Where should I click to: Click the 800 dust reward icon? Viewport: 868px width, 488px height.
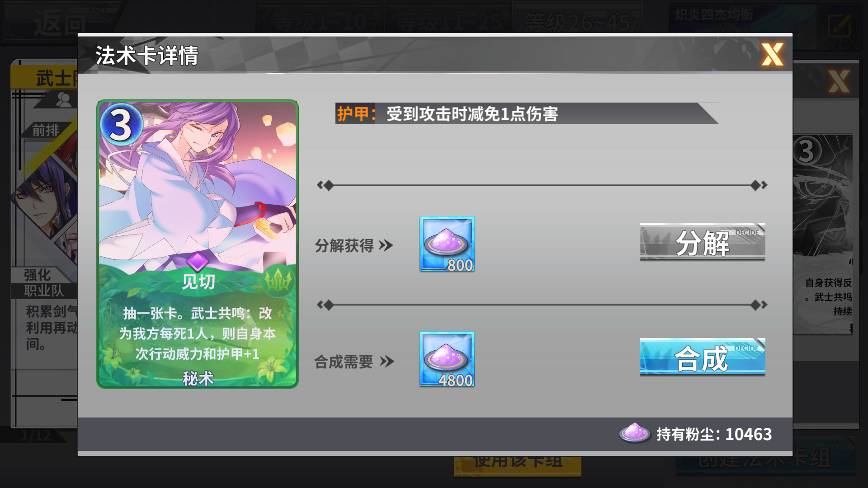(x=447, y=244)
